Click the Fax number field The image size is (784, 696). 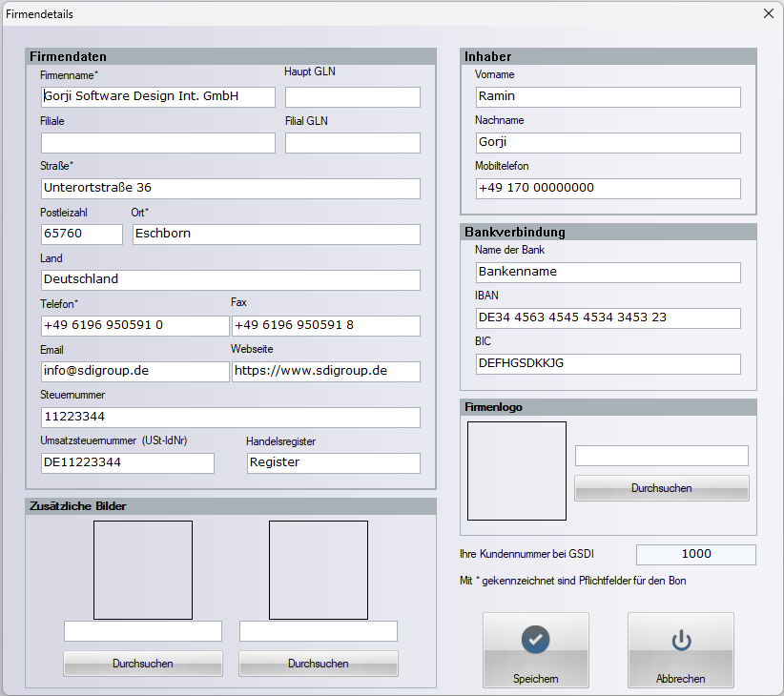326,326
